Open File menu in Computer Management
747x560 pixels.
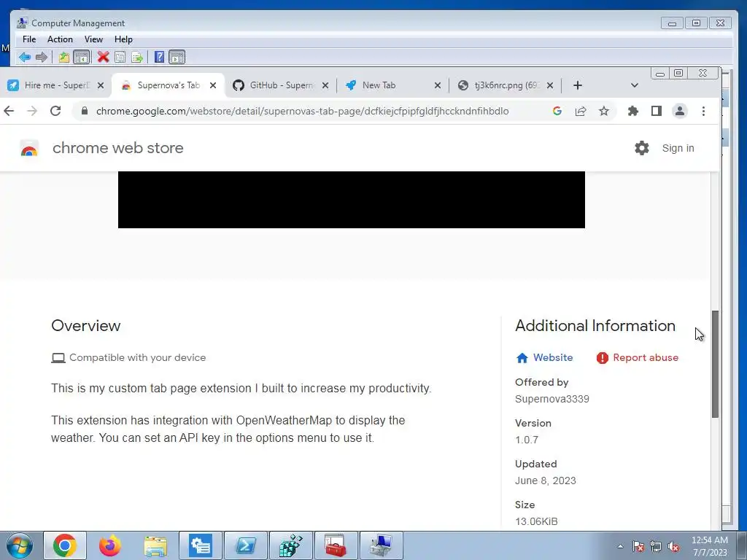click(29, 39)
